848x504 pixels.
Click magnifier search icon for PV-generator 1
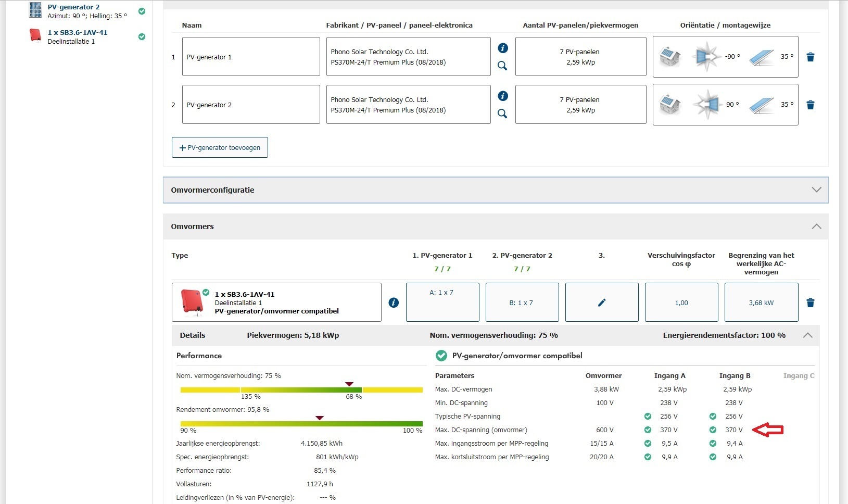tap(502, 66)
